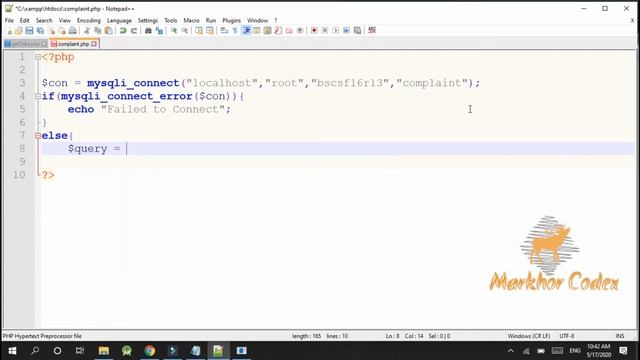Click the Replace toolbar icon

[x=159, y=31]
